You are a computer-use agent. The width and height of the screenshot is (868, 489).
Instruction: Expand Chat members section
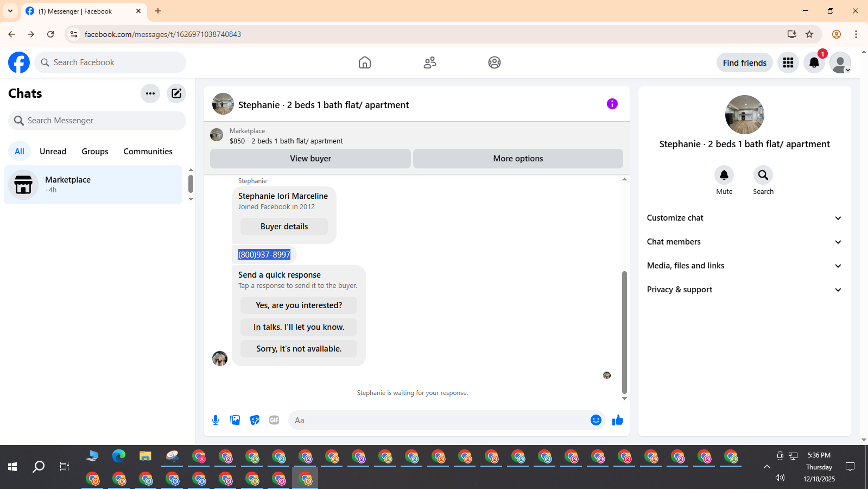coord(745,242)
